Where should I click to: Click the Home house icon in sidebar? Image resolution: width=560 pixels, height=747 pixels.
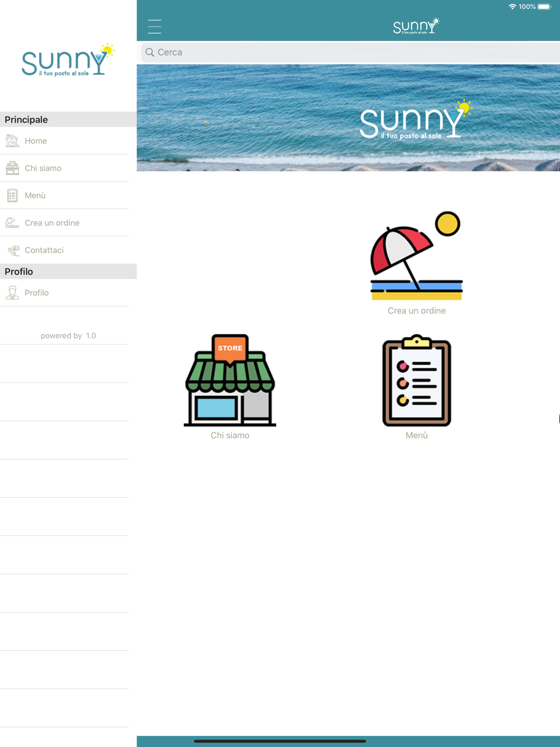pyautogui.click(x=12, y=141)
